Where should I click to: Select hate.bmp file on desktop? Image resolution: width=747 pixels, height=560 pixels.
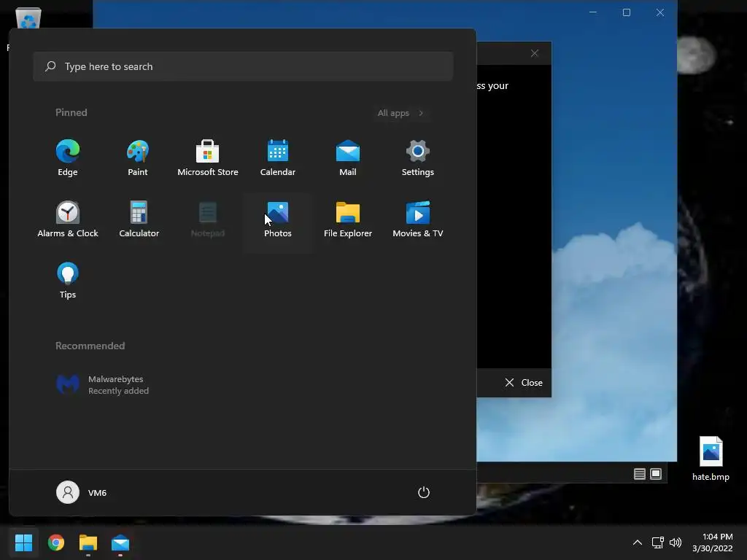(x=711, y=459)
